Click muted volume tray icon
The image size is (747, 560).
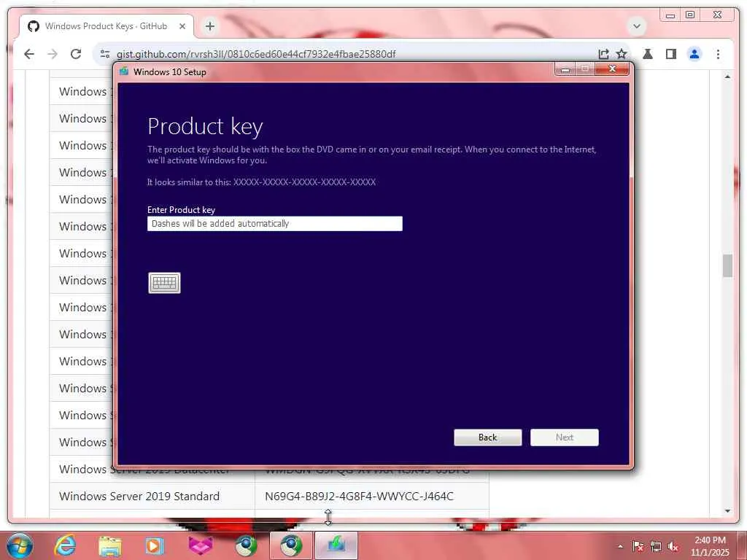click(673, 547)
